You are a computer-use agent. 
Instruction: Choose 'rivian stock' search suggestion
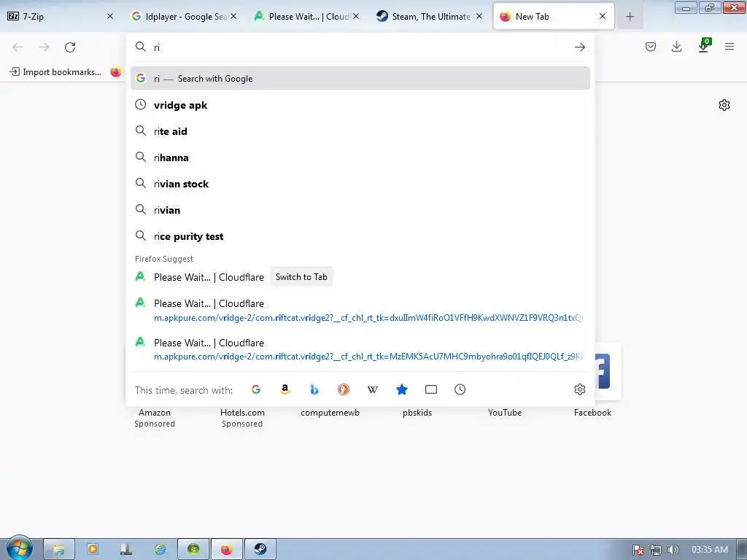point(360,183)
